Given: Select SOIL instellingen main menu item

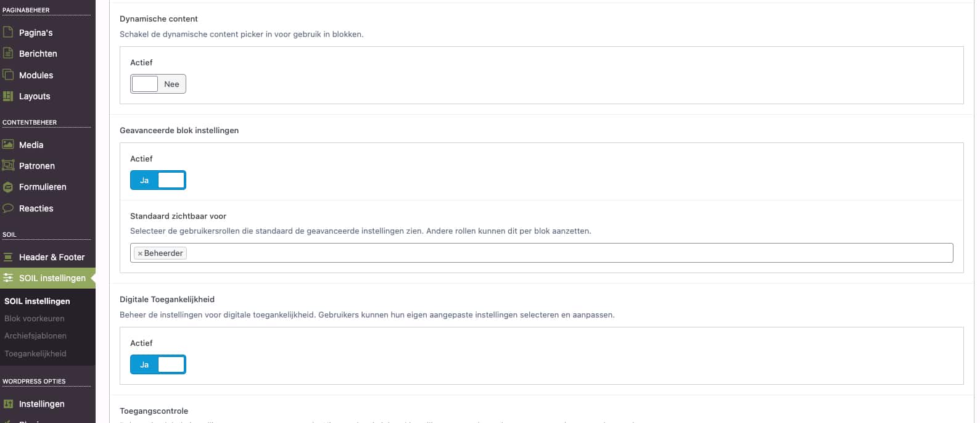Looking at the screenshot, I should pos(52,278).
